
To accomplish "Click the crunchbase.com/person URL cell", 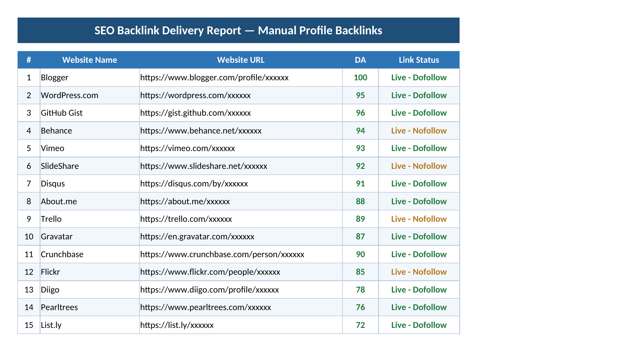I will coord(241,254).
